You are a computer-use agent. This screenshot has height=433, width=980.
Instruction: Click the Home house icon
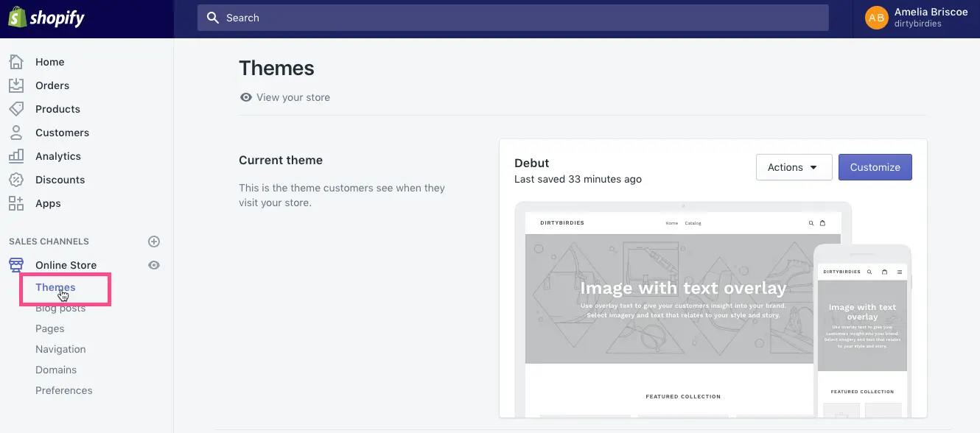(16, 62)
